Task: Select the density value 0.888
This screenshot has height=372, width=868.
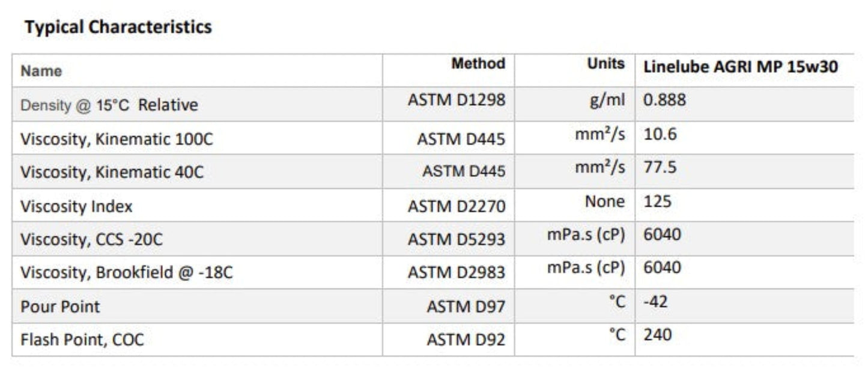Action: (664, 100)
